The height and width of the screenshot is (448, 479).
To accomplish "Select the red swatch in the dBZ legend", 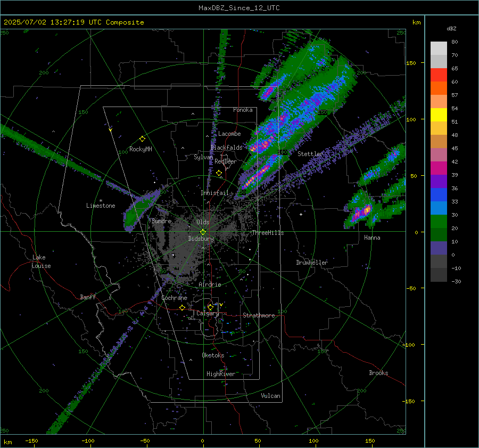I will coord(439,75).
